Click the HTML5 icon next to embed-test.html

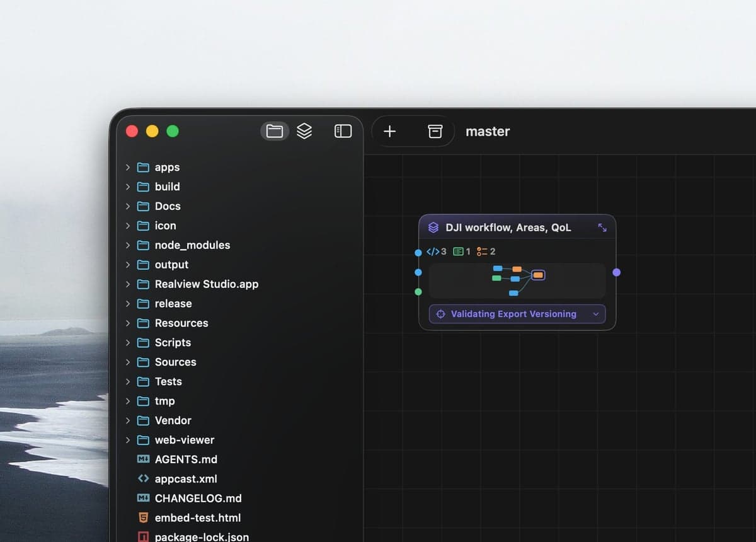[x=143, y=518]
